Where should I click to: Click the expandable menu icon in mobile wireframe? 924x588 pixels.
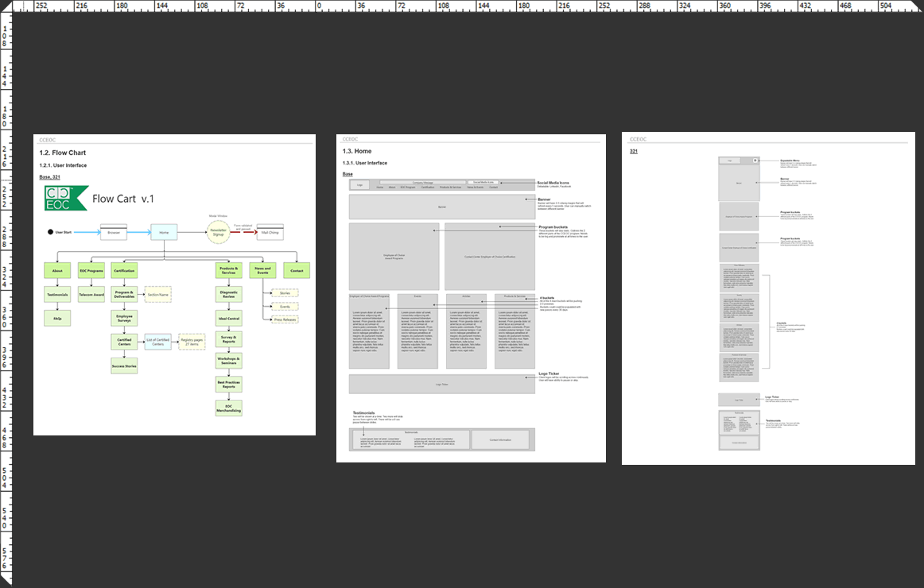click(x=755, y=161)
